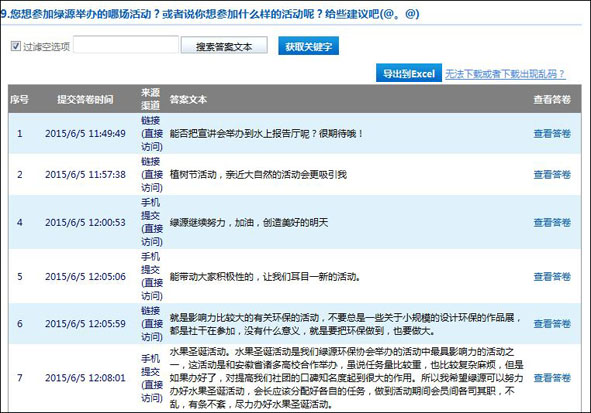Image resolution: width=591 pixels, height=413 pixels.
Task: Click the 搜索答案文本 button
Action: coord(224,46)
